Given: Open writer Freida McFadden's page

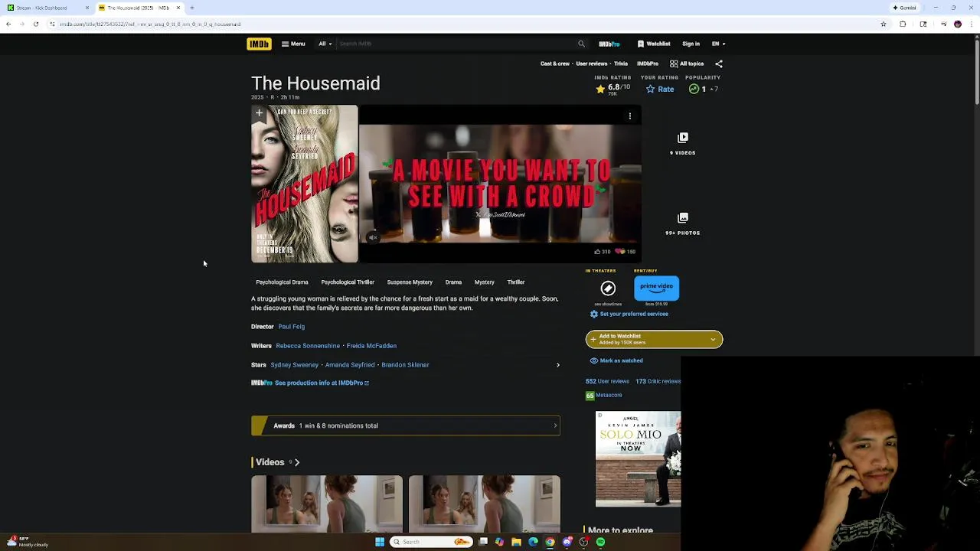Looking at the screenshot, I should [371, 346].
